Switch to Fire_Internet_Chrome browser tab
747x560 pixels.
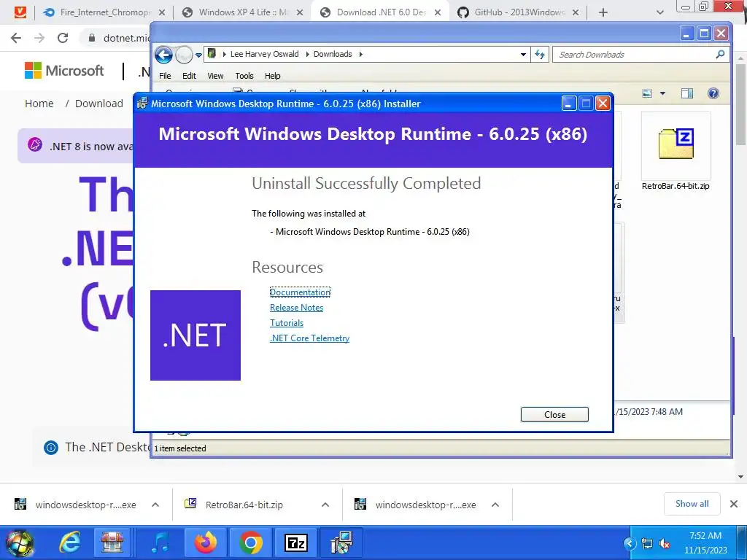tap(102, 12)
